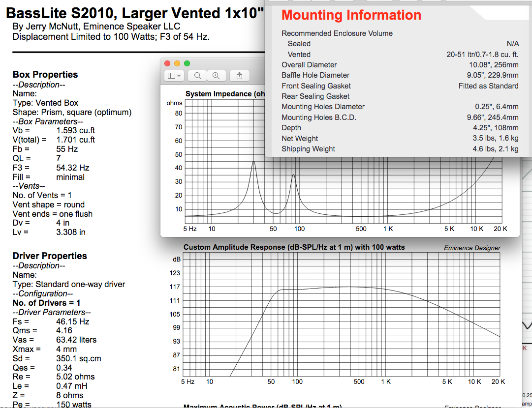
Task: Click Vented value '20-51 ltr/0.7-1.8 cu. ft.'
Action: click(x=482, y=54)
